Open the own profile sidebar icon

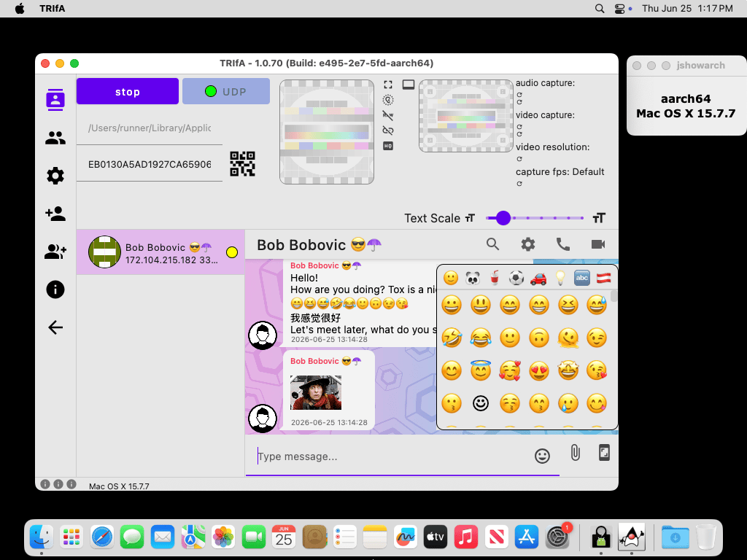click(55, 99)
